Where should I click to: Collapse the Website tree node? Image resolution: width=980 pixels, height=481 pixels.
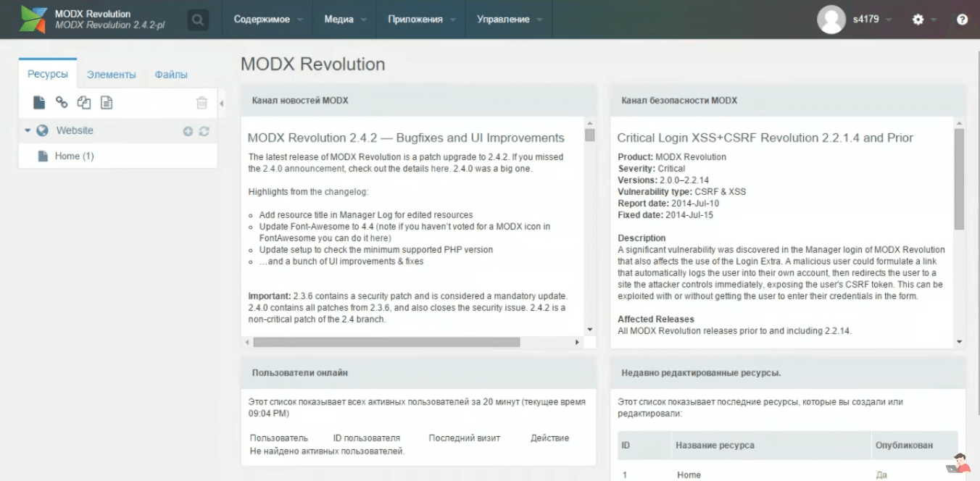coord(28,131)
